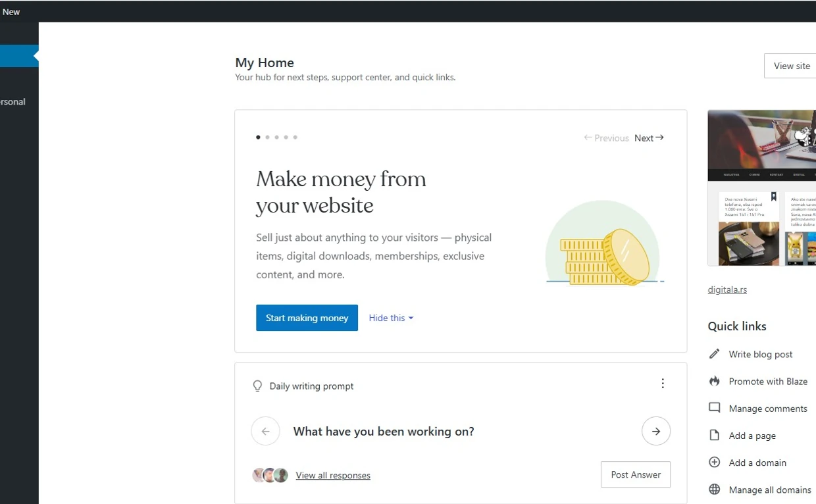
Task: Select the third carousel dot
Action: pyautogui.click(x=276, y=138)
